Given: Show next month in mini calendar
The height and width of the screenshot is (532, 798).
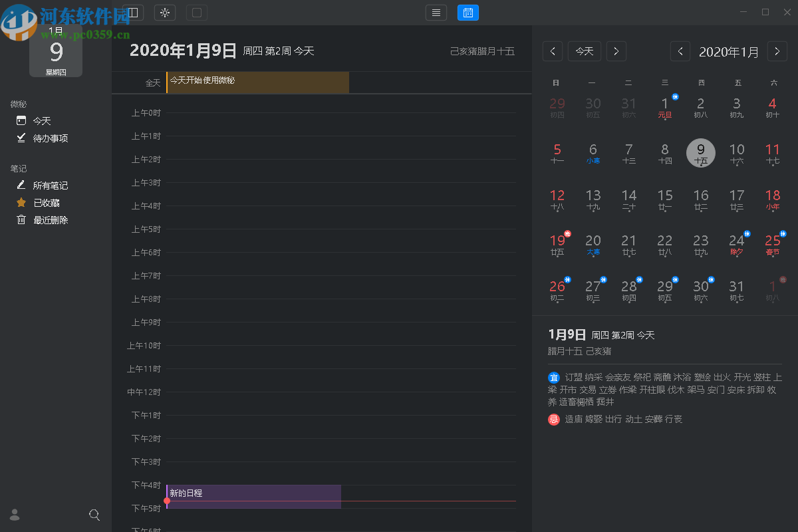Looking at the screenshot, I should pos(777,51).
